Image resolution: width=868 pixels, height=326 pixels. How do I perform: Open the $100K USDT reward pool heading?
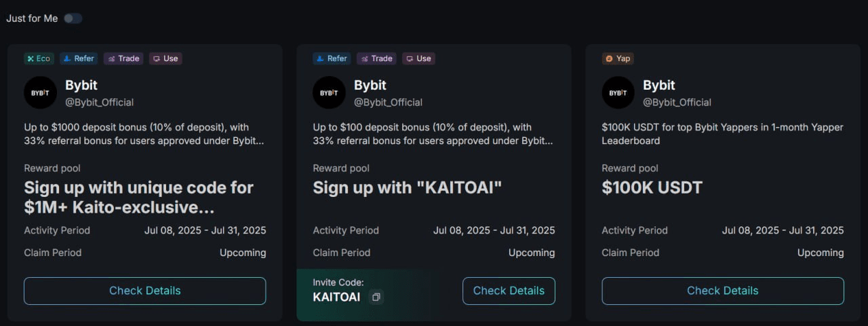click(652, 188)
